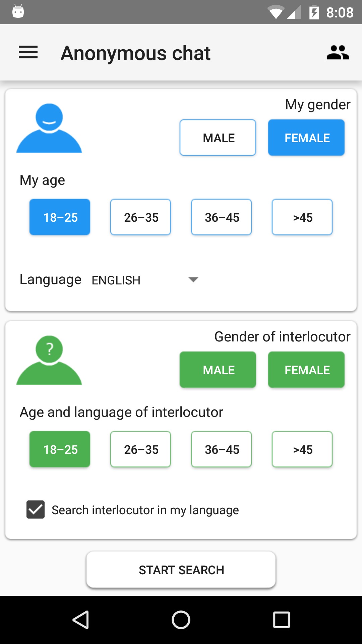Tap the Android home circle icon

pyautogui.click(x=181, y=620)
